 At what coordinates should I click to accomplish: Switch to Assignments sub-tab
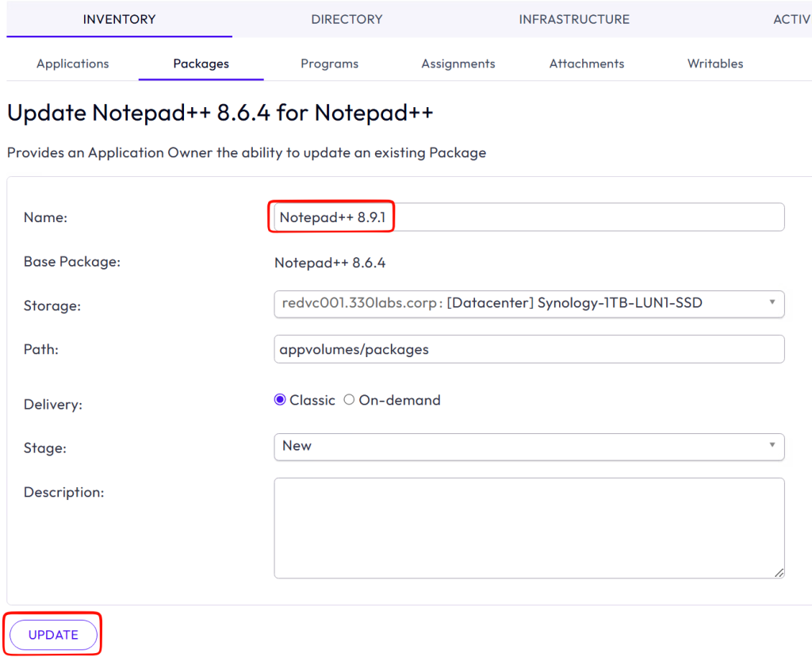click(458, 63)
